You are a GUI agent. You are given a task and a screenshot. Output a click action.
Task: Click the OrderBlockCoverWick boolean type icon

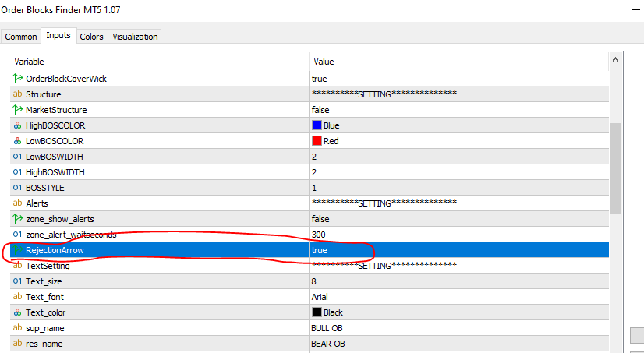pyautogui.click(x=18, y=78)
